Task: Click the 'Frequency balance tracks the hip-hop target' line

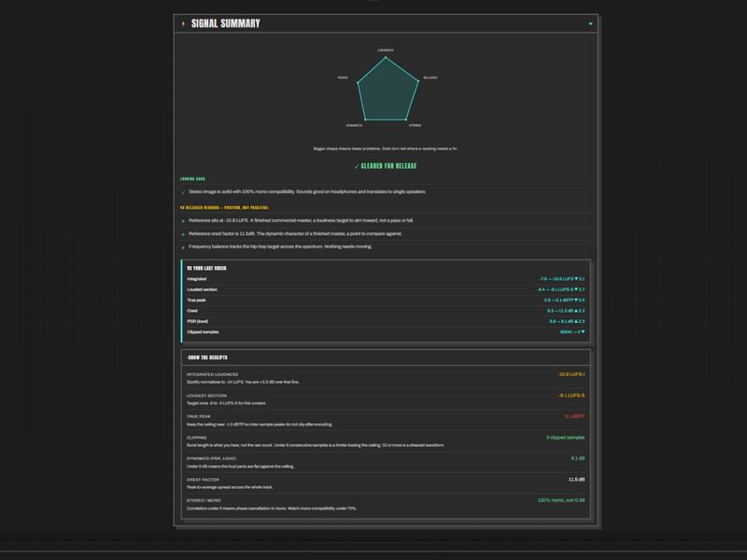Action: pyautogui.click(x=280, y=246)
